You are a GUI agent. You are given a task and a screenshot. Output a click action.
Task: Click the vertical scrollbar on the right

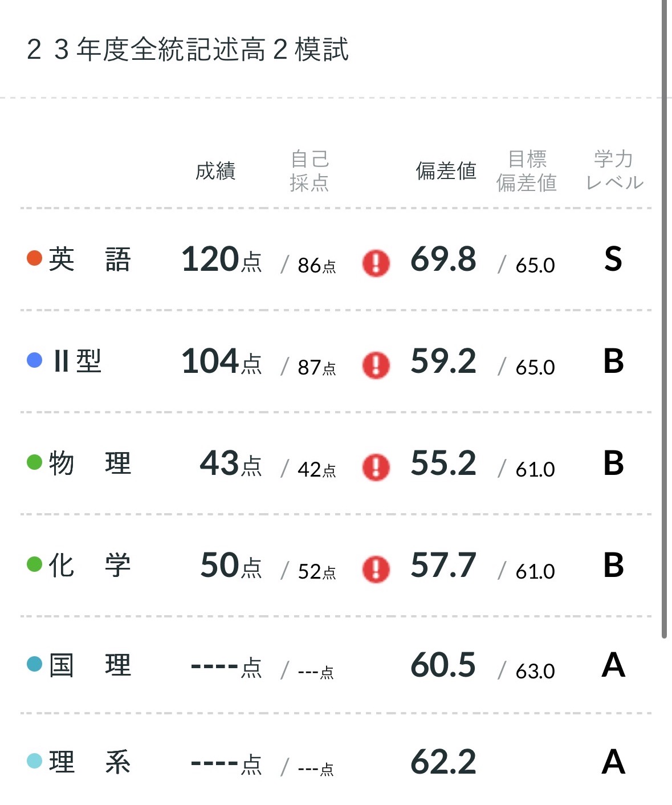pos(664,319)
